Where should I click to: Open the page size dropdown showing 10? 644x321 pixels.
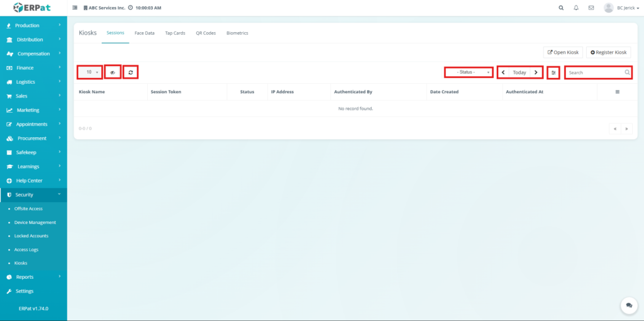point(90,72)
